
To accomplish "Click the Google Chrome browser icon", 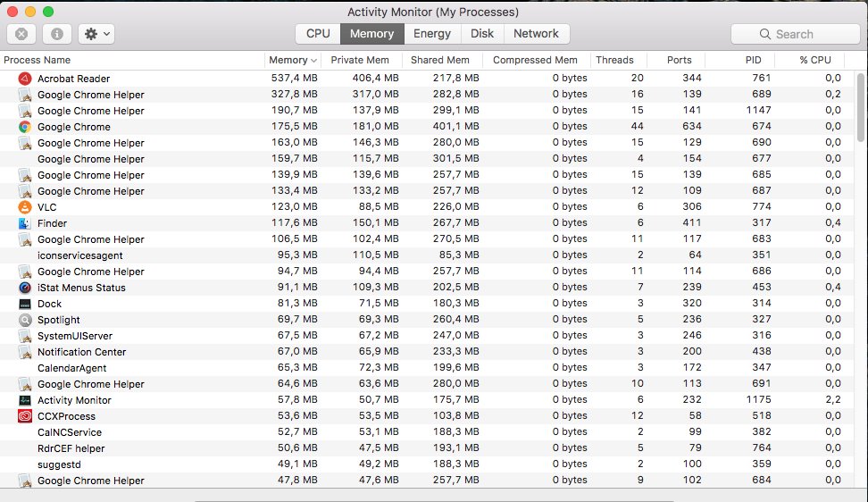I will 25,127.
